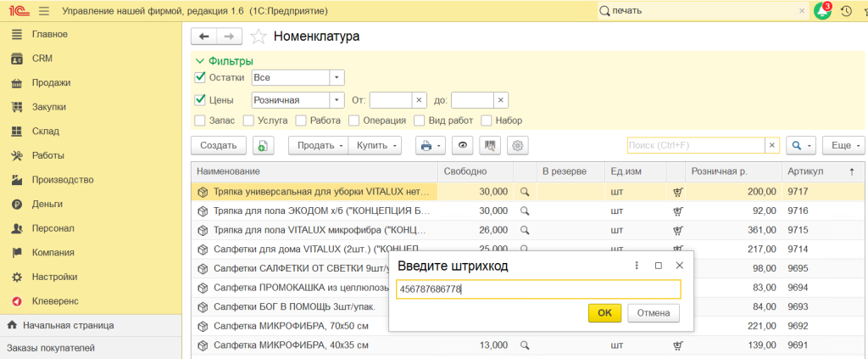Click the price 'до' input field
868x359 pixels.
click(472, 100)
